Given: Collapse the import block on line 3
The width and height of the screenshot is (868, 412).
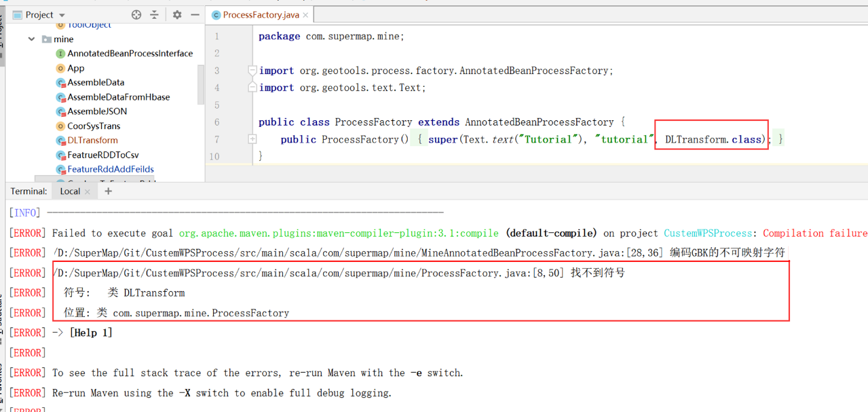Looking at the screenshot, I should (252, 71).
